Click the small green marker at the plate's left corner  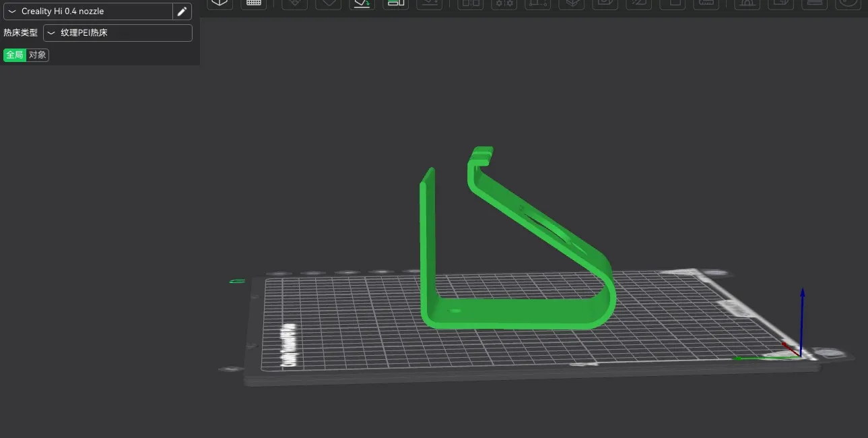(x=237, y=281)
